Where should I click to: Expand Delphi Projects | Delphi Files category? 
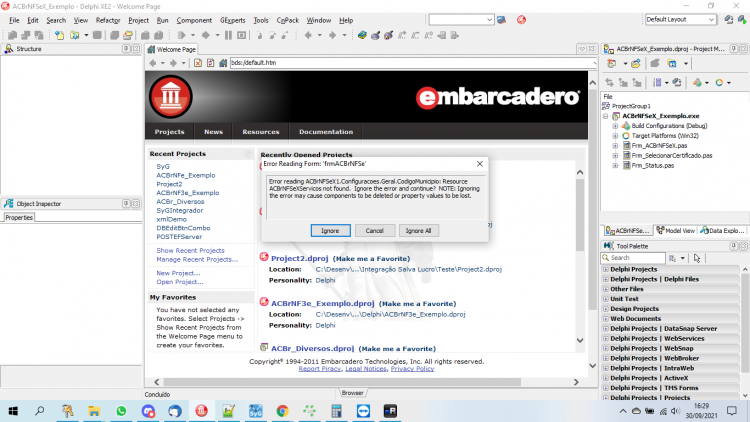coord(606,279)
